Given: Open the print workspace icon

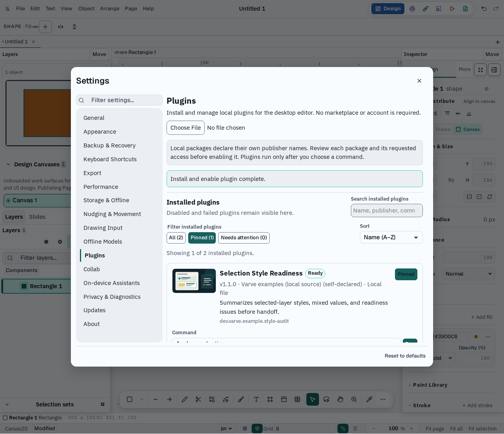Looking at the screenshot, I should (412, 9).
